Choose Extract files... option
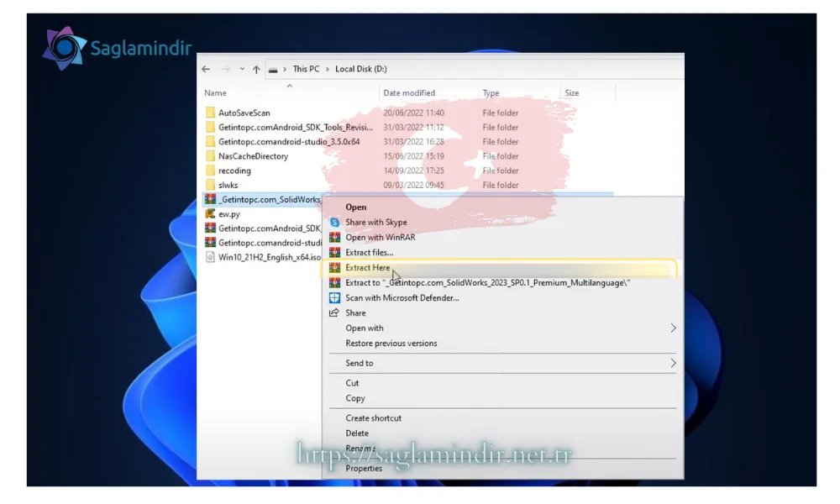 [369, 252]
